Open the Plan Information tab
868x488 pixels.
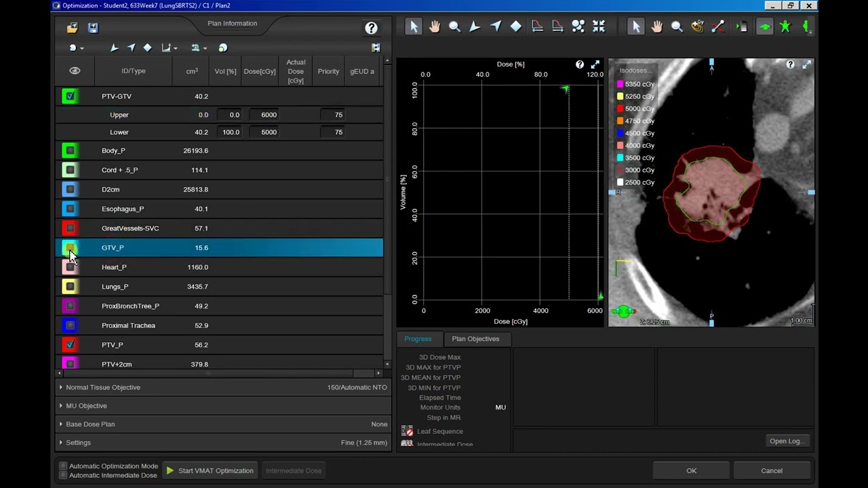pos(232,24)
